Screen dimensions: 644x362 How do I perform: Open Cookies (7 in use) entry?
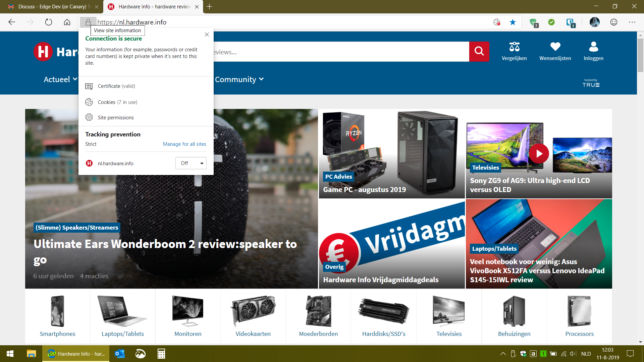click(x=117, y=102)
